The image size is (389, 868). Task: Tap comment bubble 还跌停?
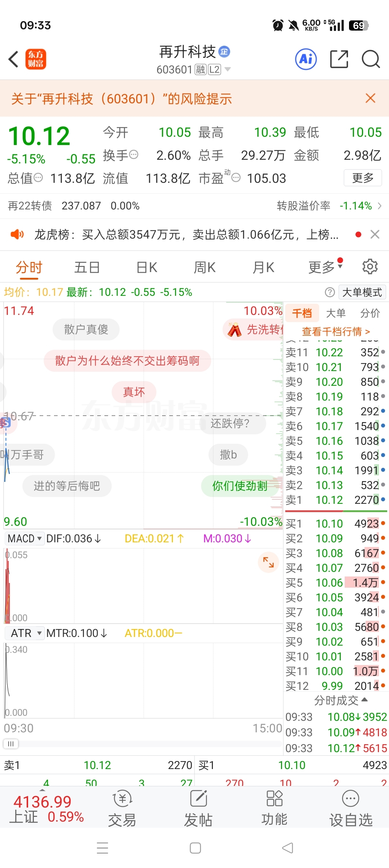coord(233,423)
